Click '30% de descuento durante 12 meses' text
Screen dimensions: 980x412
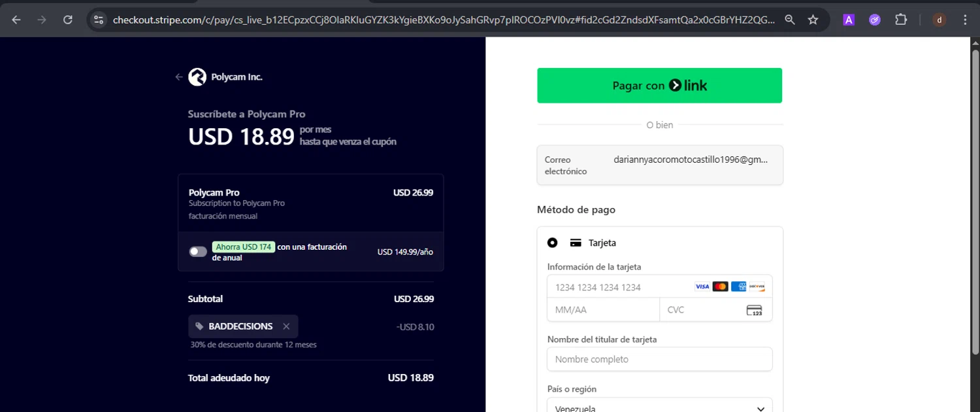[x=253, y=345]
